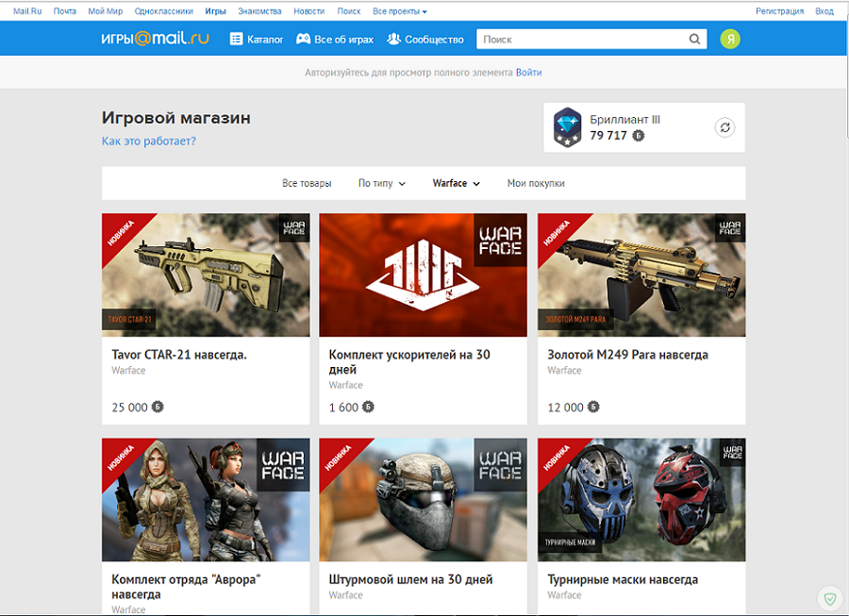
Task: Open the Мои покупки tab
Action: pyautogui.click(x=536, y=184)
